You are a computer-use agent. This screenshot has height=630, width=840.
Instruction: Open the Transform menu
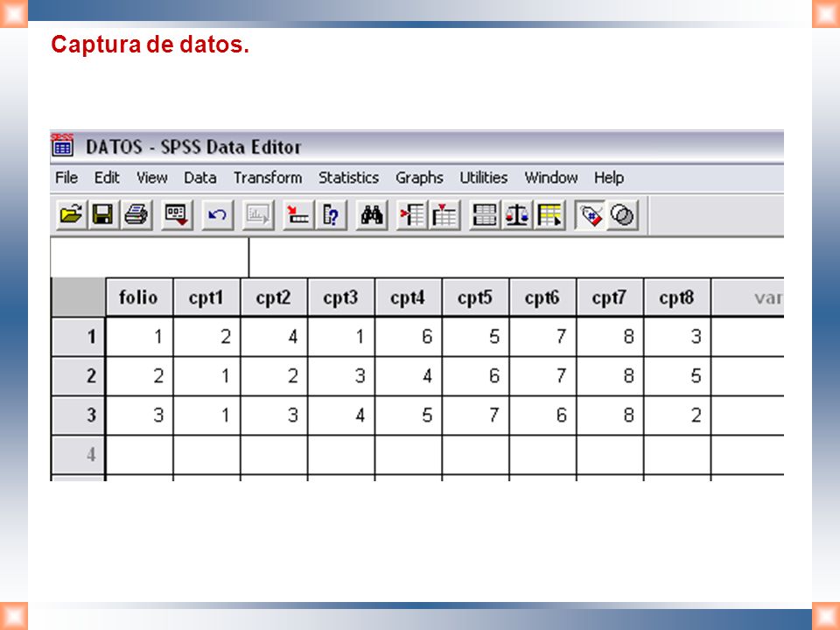(x=268, y=178)
